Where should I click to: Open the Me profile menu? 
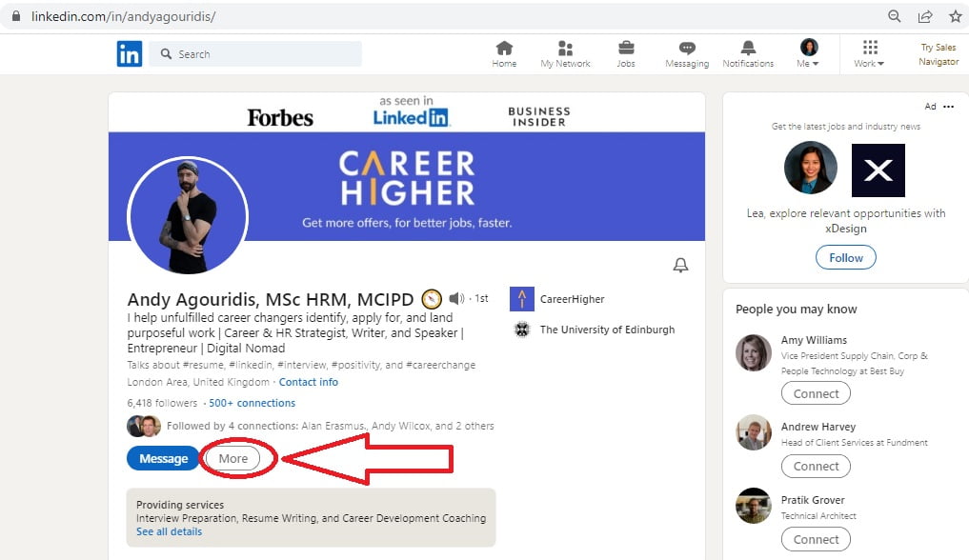[x=808, y=53]
